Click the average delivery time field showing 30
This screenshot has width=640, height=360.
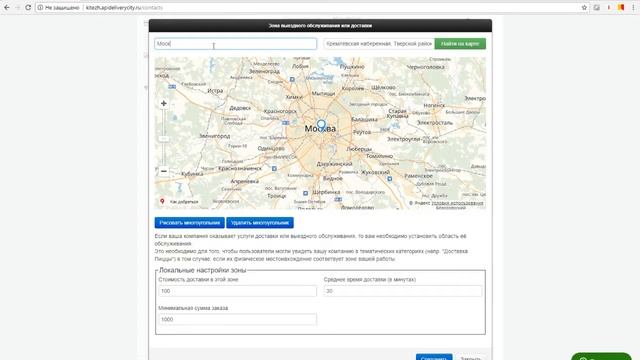point(402,291)
